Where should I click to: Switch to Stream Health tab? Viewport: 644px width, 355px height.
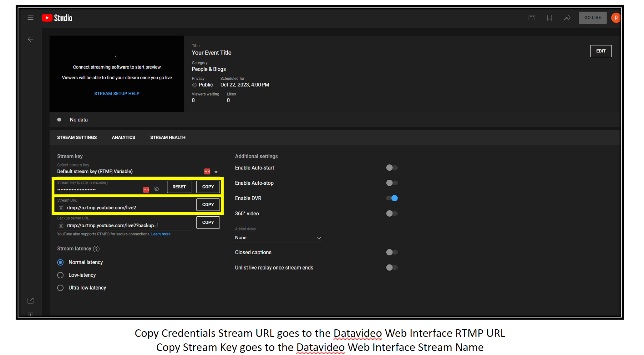168,137
